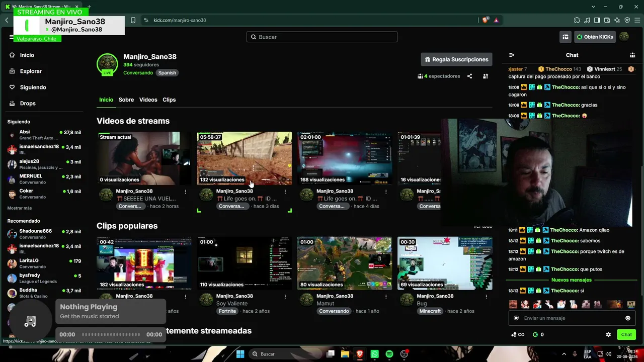Open the Stream actual video thumbnail
Image resolution: width=644 pixels, height=362 pixels.
pos(144,158)
